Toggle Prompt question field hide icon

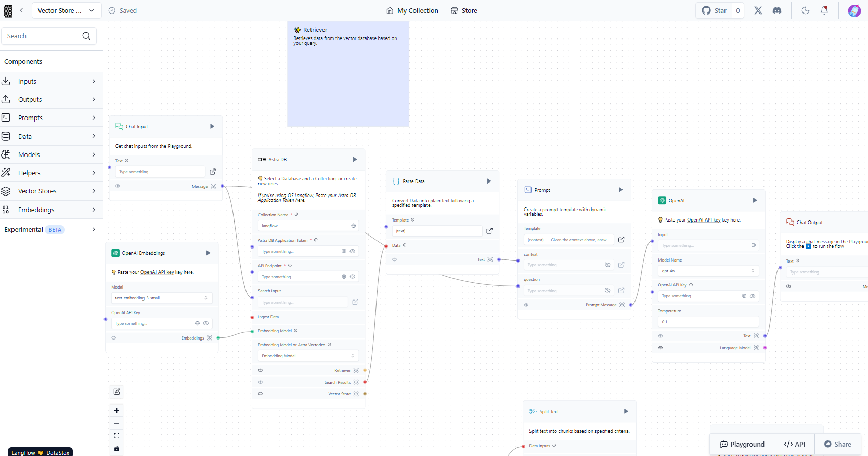tap(607, 290)
